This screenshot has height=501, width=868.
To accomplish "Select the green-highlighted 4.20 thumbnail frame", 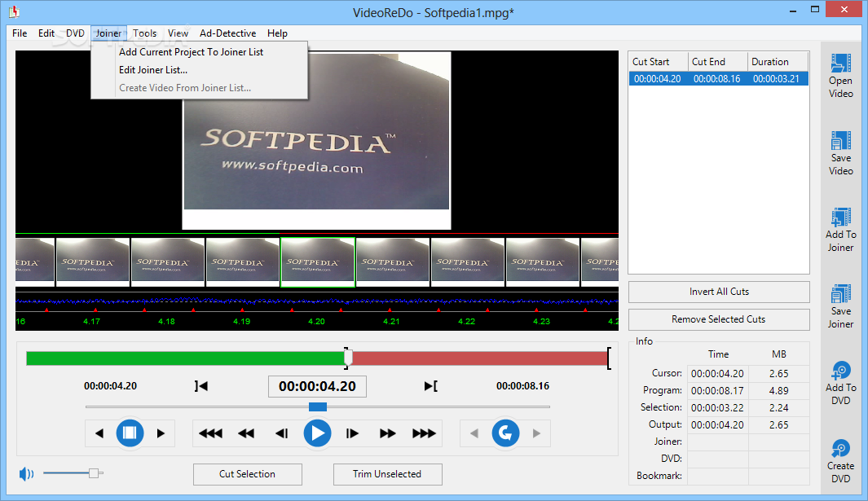I will pos(318,262).
